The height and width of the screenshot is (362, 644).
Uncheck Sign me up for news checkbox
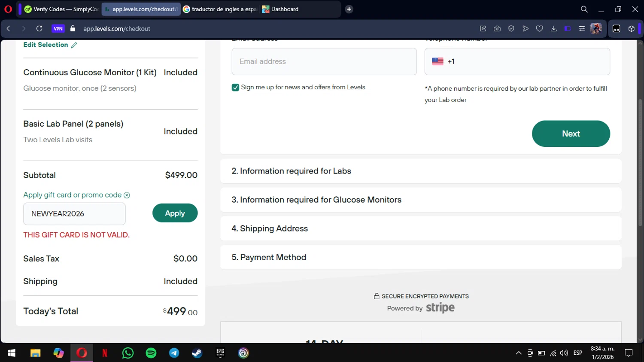tap(235, 87)
